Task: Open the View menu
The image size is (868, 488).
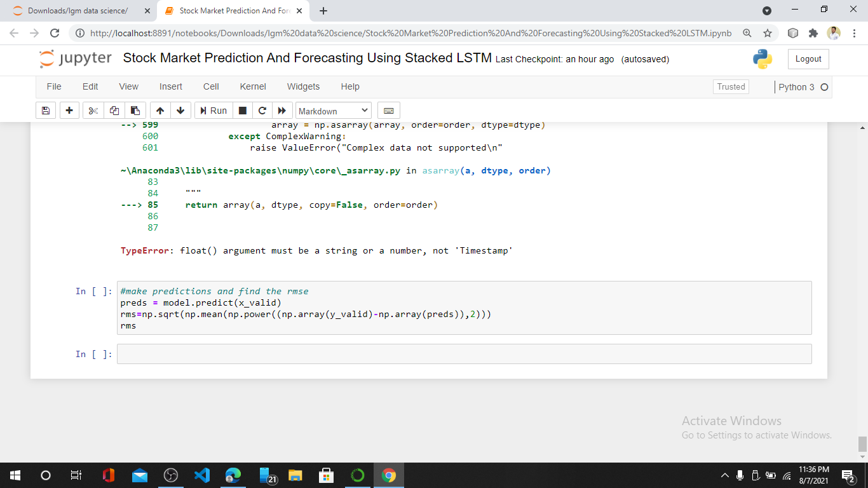Action: 128,86
